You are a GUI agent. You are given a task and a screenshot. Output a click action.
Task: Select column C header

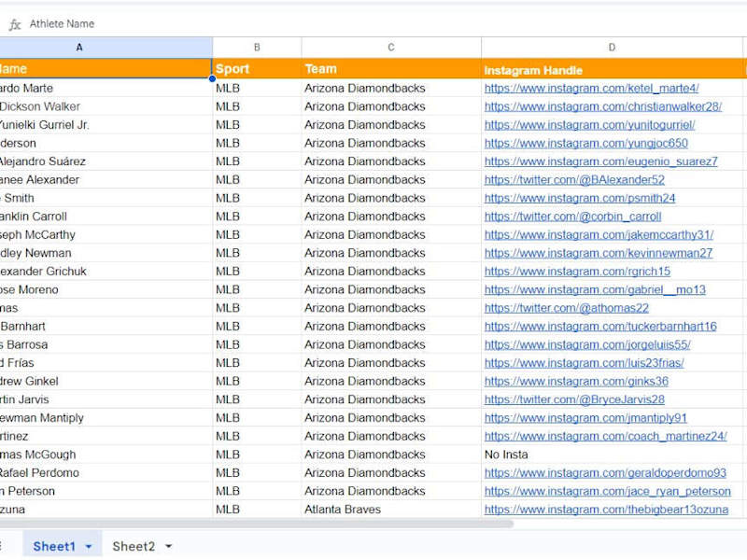pyautogui.click(x=391, y=48)
